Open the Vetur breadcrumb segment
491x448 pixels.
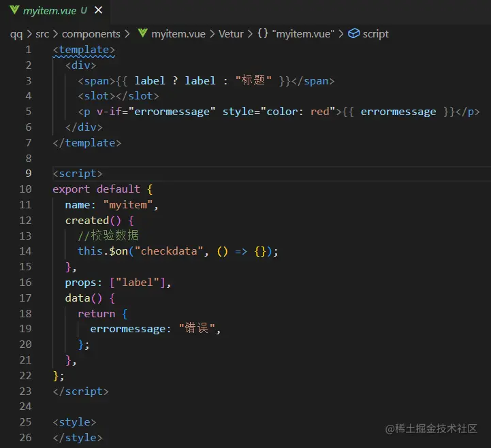(231, 34)
